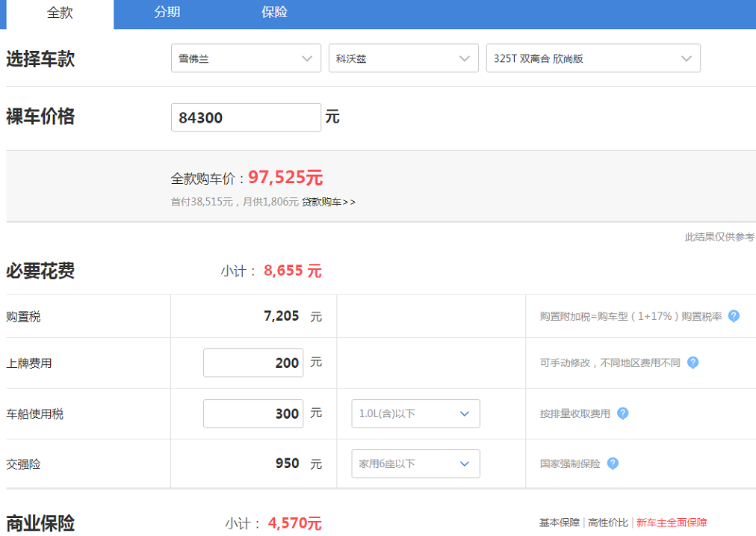Click the 上牌费用 input field showing 200
This screenshot has width=756, height=536.
253,363
